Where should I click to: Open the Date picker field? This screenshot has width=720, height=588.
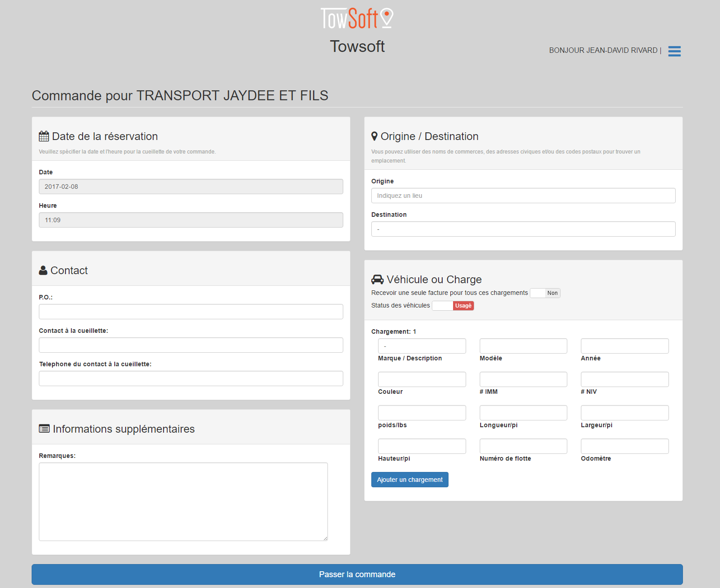pyautogui.click(x=191, y=187)
